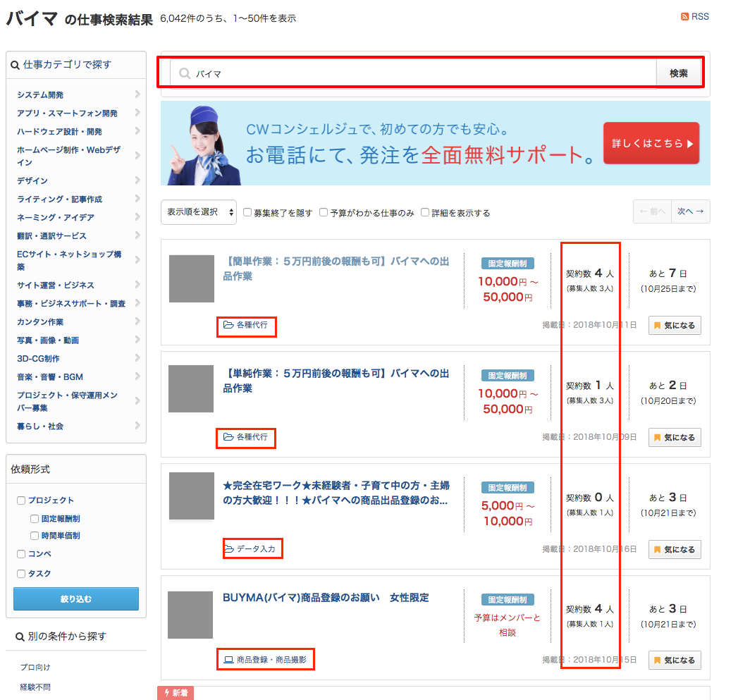Screen dimensions: 738x700
Task: Click thumbnail of ★完全在宅ワーク★ job
Action: pyautogui.click(x=192, y=496)
